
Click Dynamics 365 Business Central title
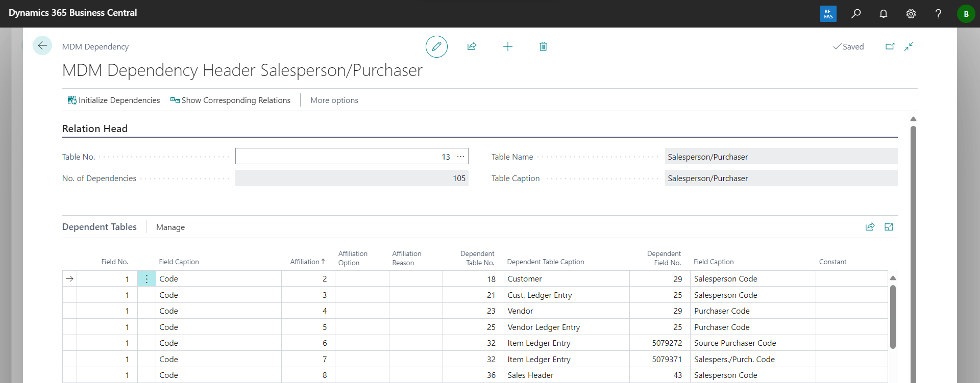tap(73, 13)
